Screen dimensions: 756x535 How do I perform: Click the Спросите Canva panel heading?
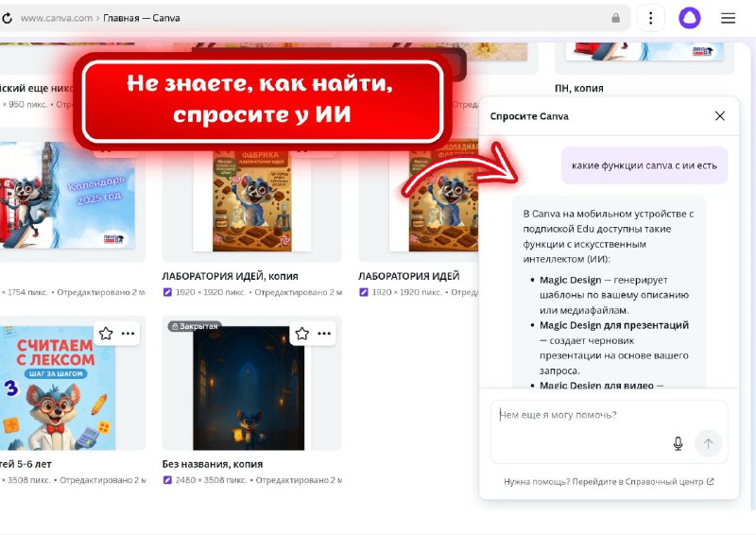pyautogui.click(x=529, y=116)
